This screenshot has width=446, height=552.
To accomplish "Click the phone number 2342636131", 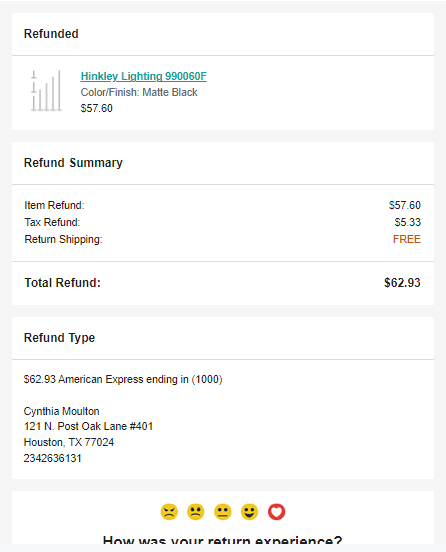I will click(x=52, y=458).
